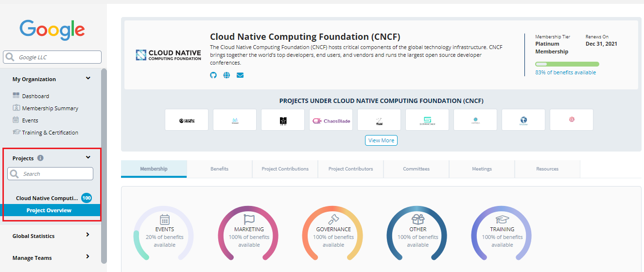This screenshot has height=272, width=644.
Task: Select Cloud Native Computi... project
Action: tap(47, 198)
